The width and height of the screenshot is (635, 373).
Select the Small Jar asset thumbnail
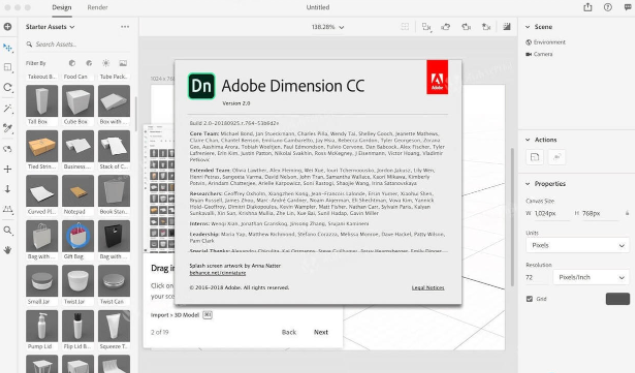(x=42, y=281)
